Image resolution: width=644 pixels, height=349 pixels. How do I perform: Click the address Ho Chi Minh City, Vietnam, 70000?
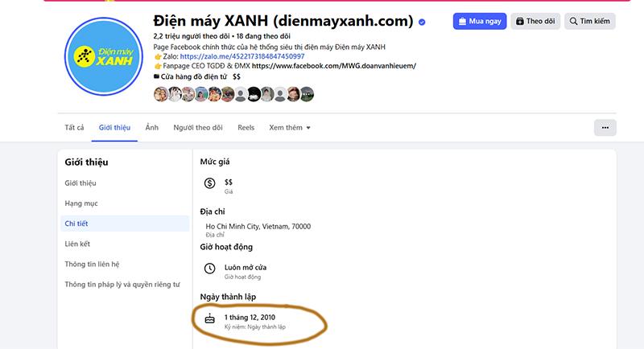pos(258,227)
